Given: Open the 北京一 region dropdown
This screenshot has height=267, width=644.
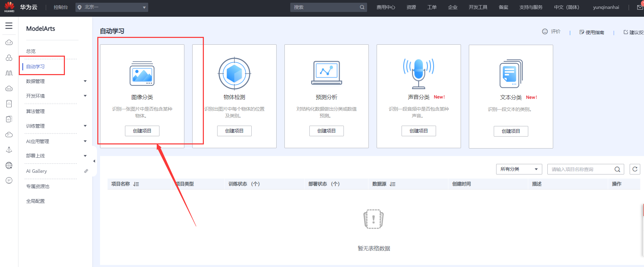Looking at the screenshot, I should pos(112,7).
